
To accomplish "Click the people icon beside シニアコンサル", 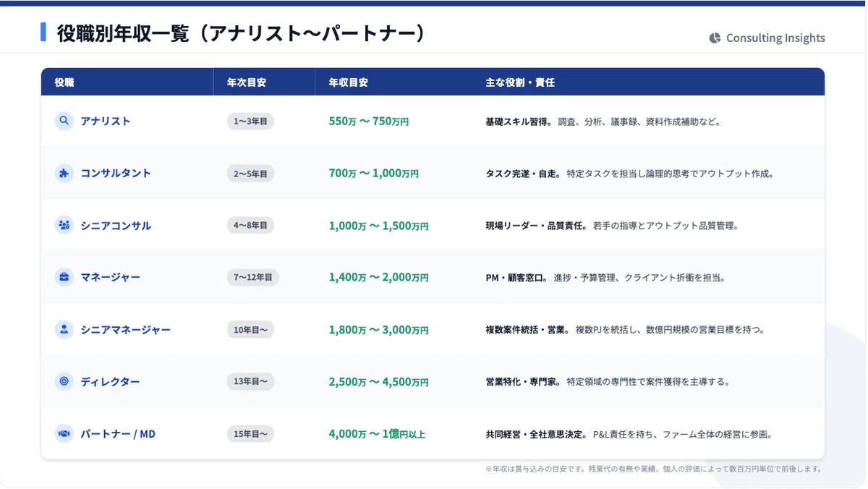I will pyautogui.click(x=64, y=225).
